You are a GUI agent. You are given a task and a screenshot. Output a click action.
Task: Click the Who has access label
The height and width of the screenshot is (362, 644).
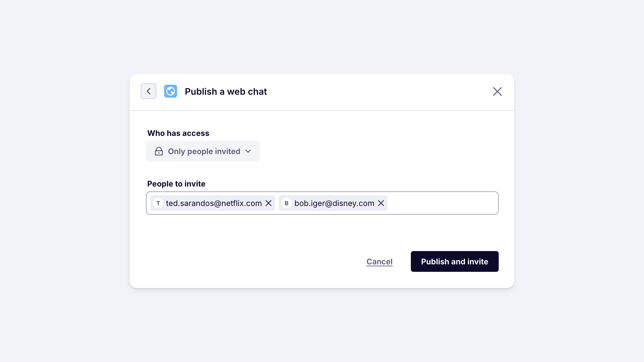178,133
